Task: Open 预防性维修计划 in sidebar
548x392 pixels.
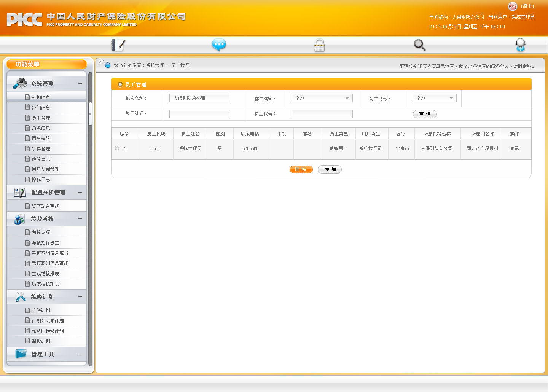Action: click(48, 331)
